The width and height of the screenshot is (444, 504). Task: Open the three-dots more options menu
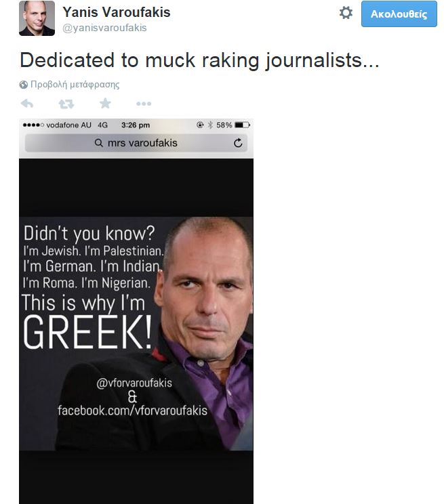(144, 104)
